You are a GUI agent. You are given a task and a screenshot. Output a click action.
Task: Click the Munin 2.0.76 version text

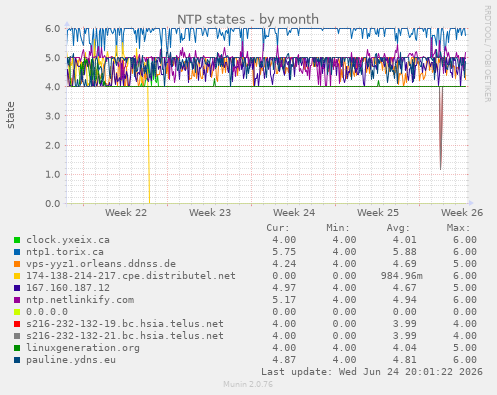click(248, 384)
